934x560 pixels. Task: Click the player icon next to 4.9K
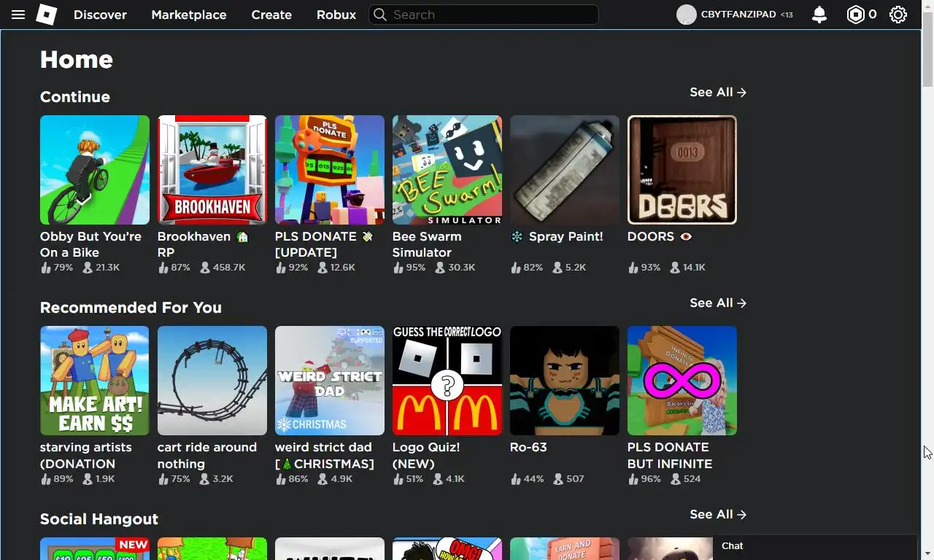pos(323,479)
